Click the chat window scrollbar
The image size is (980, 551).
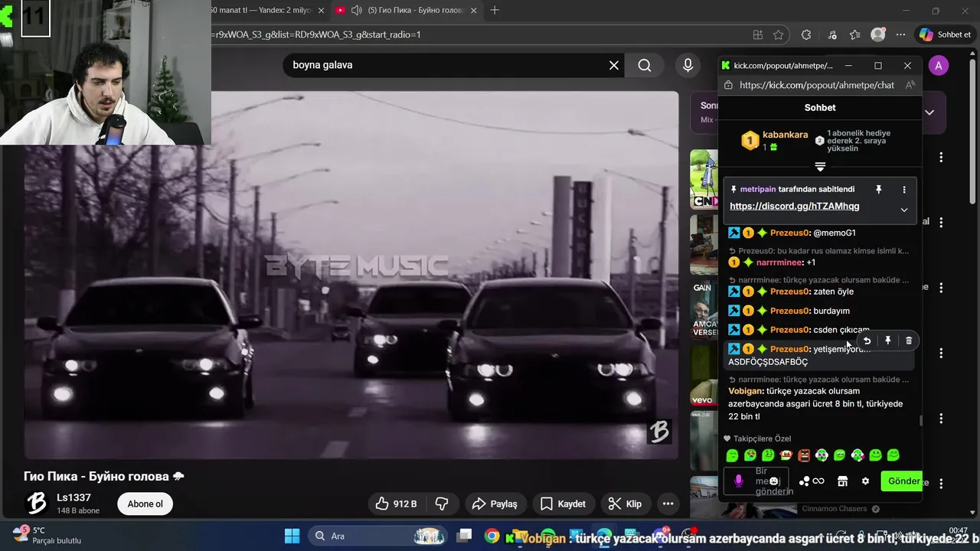click(x=920, y=421)
